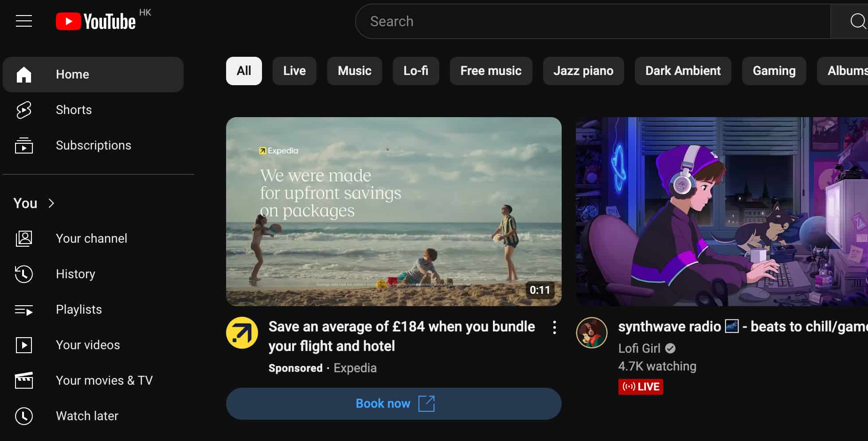Viewport: 868px width, 441px height.
Task: Click the YouTube logo
Action: [x=96, y=21]
